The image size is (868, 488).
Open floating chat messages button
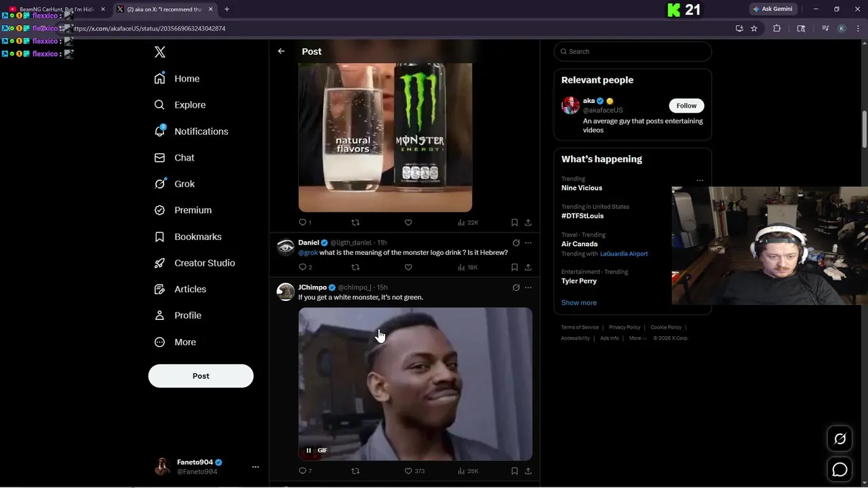(840, 469)
